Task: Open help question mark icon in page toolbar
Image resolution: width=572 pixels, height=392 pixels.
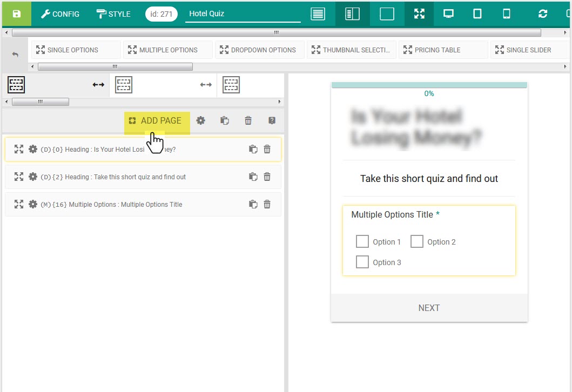Action: click(x=272, y=121)
